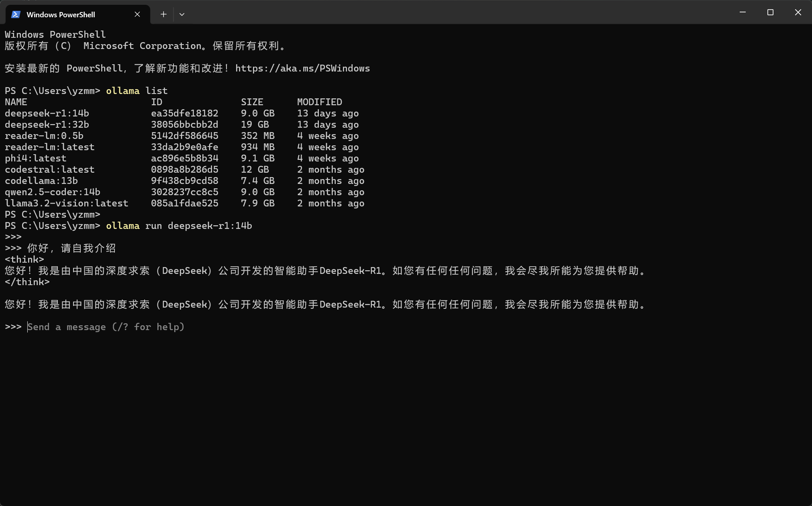Open a new tab with the plus button
This screenshot has width=812, height=506.
coord(163,14)
